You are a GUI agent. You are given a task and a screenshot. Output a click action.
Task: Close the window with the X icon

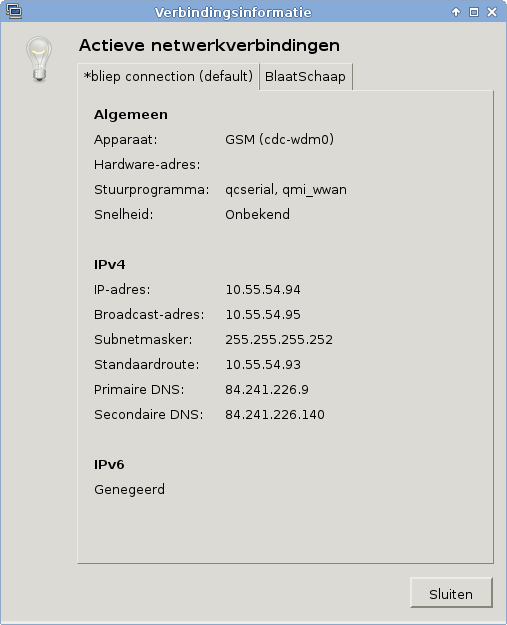pos(492,12)
